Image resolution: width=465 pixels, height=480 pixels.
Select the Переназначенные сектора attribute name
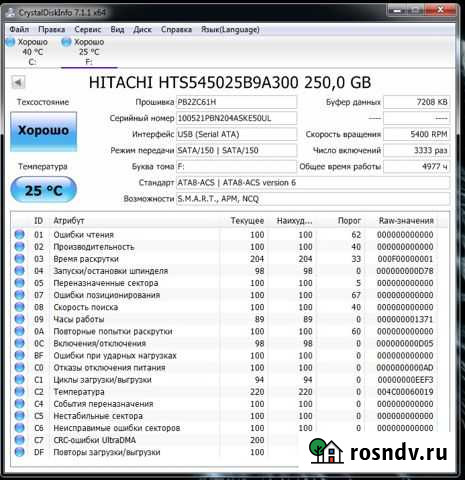tap(106, 283)
